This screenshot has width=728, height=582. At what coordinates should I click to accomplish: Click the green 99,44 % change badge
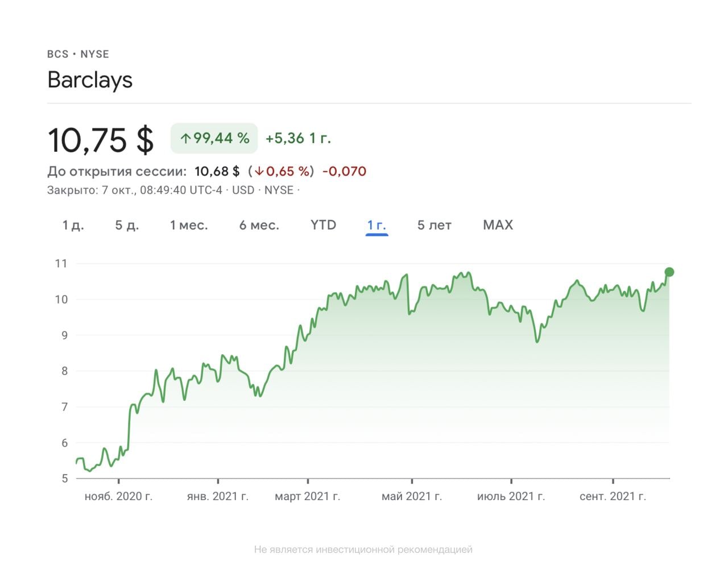[214, 138]
